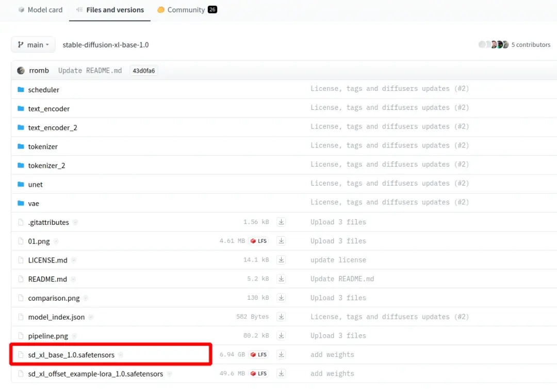Download model_index.json via its download icon
557x392 pixels.
coord(281,317)
